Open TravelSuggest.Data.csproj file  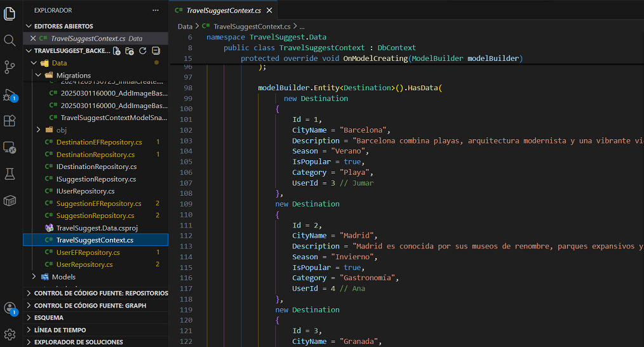97,228
